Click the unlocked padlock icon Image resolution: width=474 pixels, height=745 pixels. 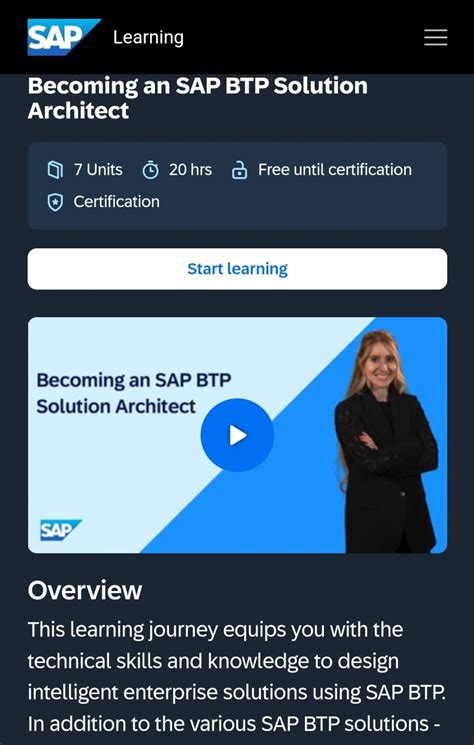tap(239, 170)
